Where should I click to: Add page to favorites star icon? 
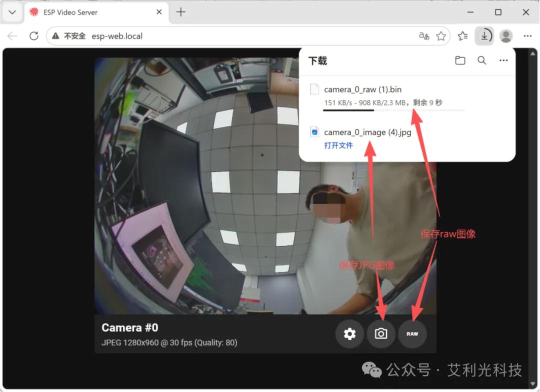441,36
